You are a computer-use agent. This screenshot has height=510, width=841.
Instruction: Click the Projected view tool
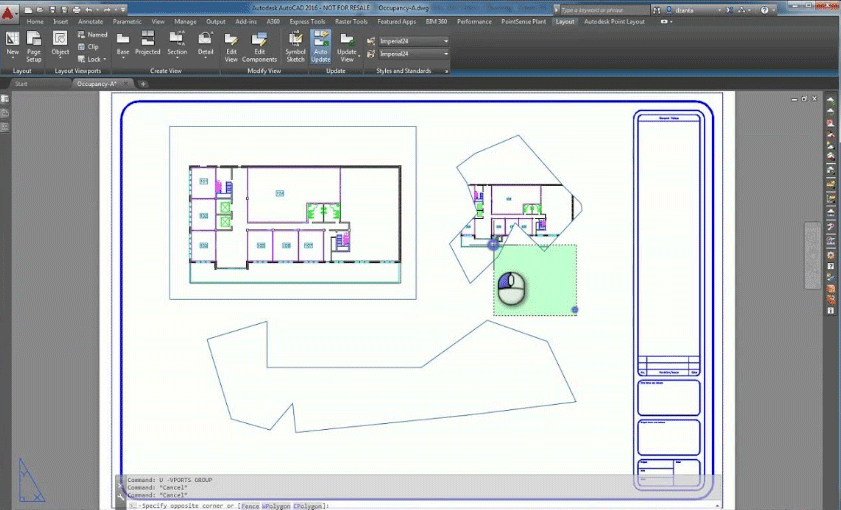pos(147,44)
